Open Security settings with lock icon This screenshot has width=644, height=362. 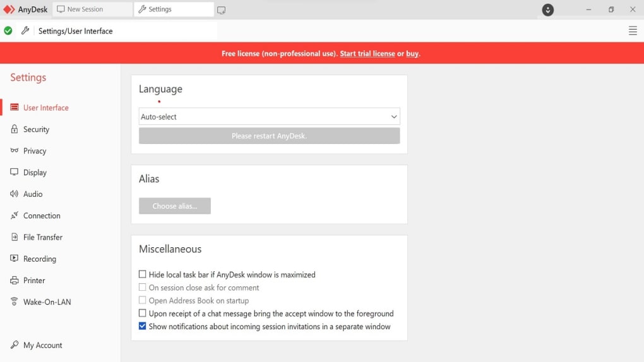click(15, 129)
